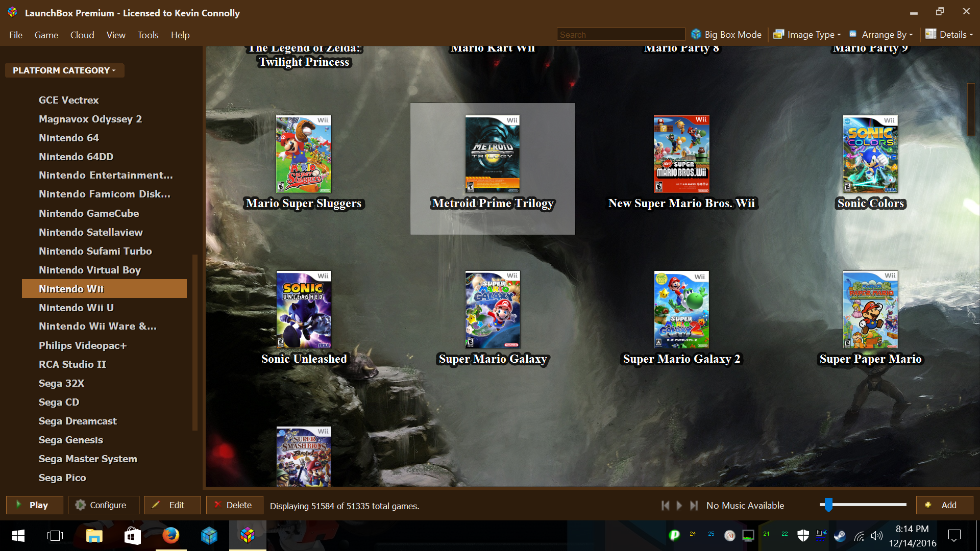Play the music track

click(679, 506)
